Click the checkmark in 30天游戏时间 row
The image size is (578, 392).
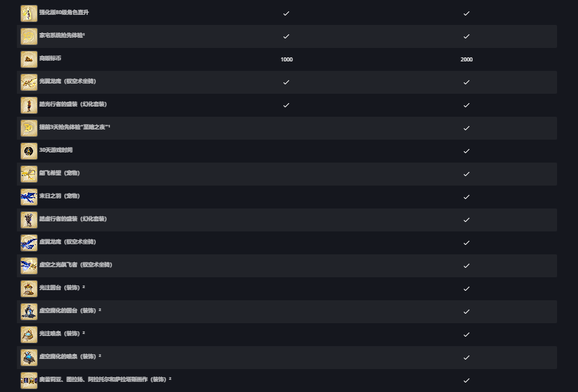tap(467, 151)
